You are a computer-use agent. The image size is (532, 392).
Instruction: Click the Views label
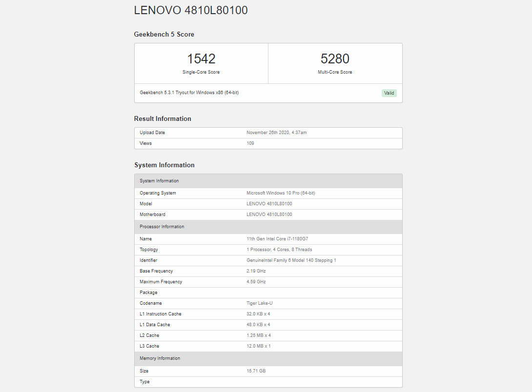point(145,143)
